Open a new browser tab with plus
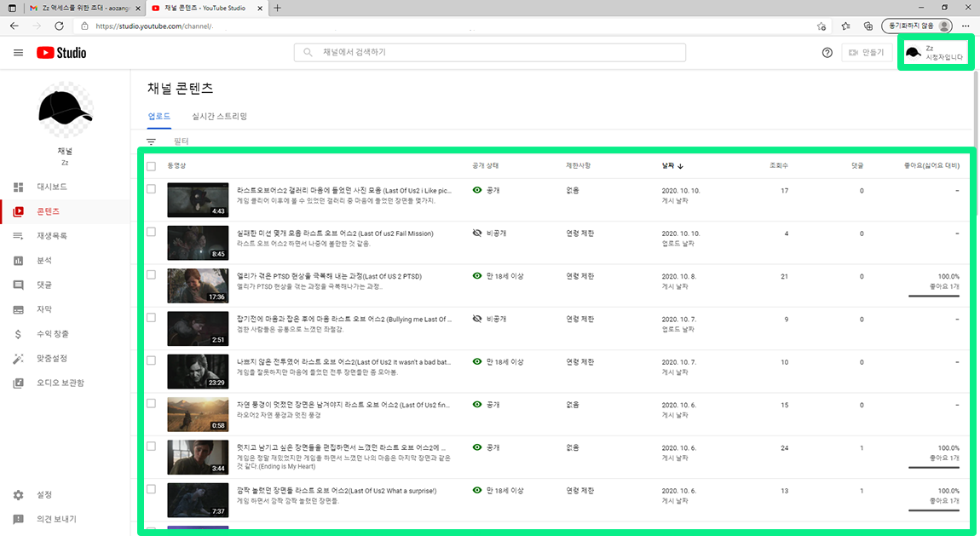Image resolution: width=980 pixels, height=536 pixels. pyautogui.click(x=278, y=9)
